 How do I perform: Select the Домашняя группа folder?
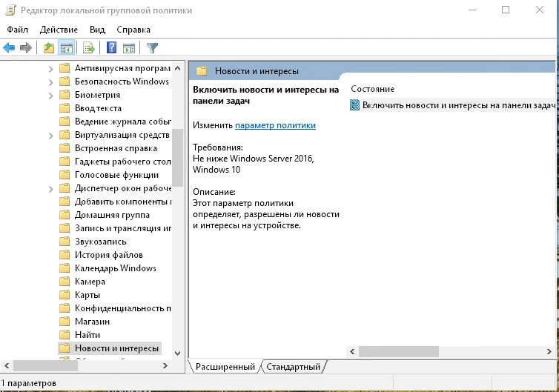pos(112,215)
